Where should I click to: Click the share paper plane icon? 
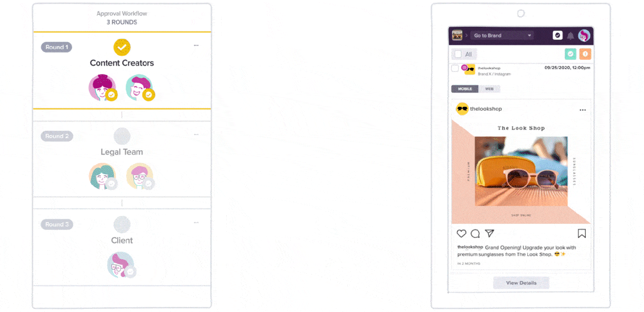pos(490,233)
